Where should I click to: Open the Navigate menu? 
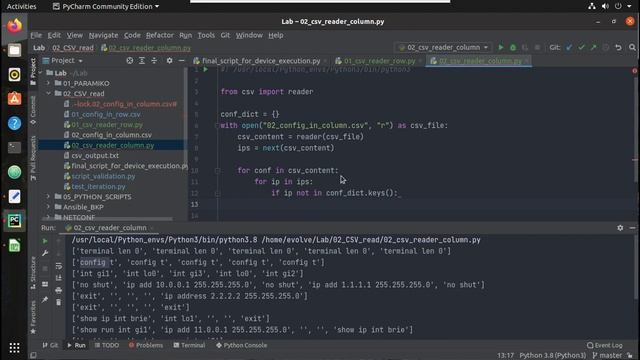coord(103,35)
